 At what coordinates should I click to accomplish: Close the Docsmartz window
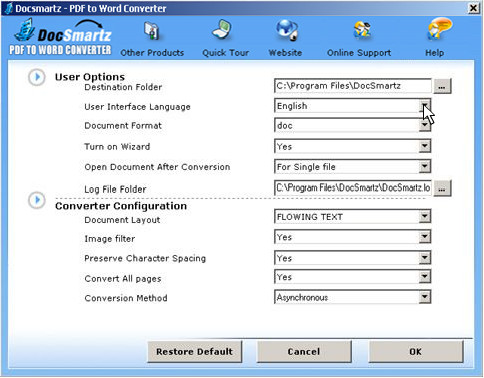(x=474, y=8)
